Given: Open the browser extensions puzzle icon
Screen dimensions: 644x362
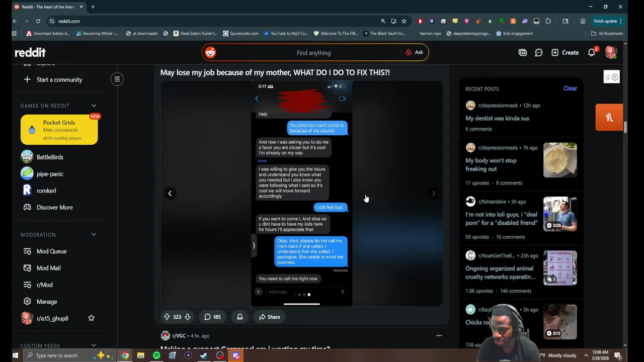Looking at the screenshot, I should (x=548, y=21).
